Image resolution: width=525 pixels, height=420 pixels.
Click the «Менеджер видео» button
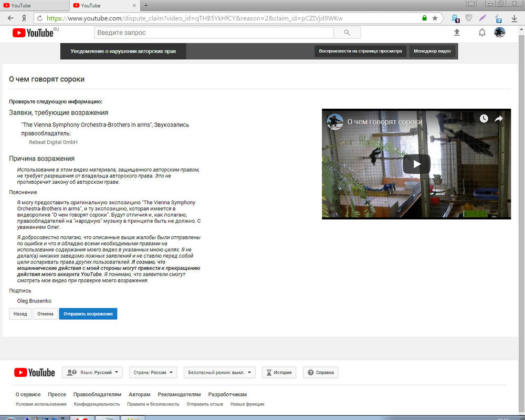tap(432, 51)
